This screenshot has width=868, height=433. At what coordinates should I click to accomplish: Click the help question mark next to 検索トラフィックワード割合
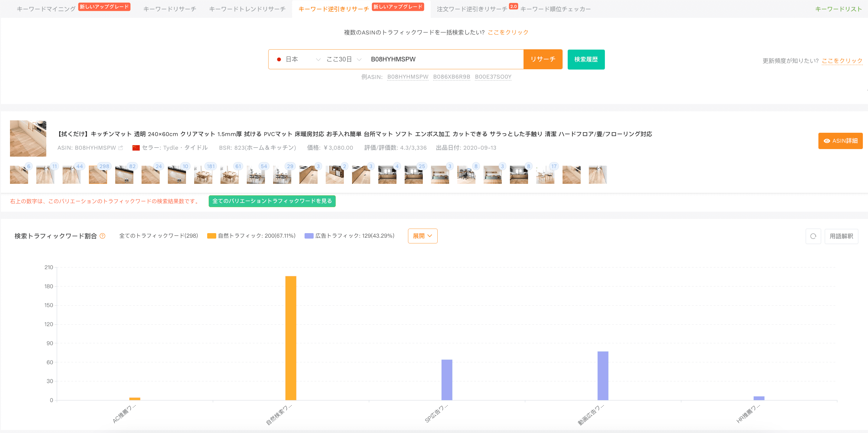pos(103,236)
